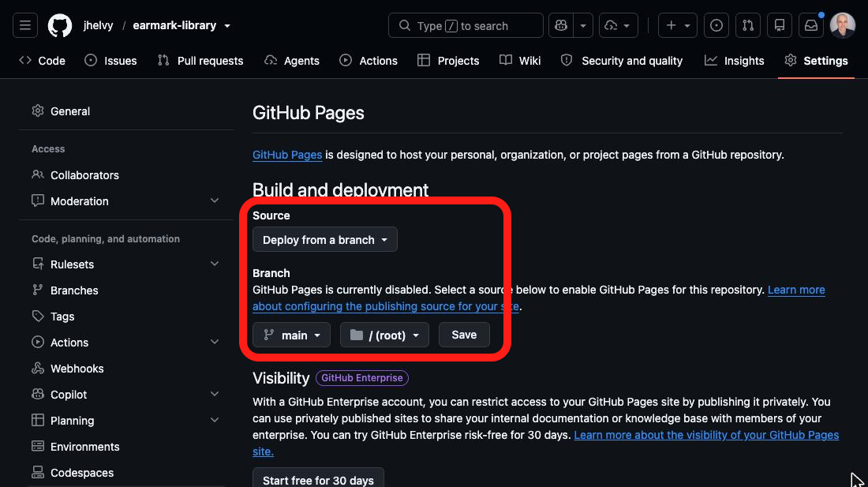This screenshot has width=868, height=487.
Task: Click the Moderation label in sidebar
Action: click(x=79, y=201)
